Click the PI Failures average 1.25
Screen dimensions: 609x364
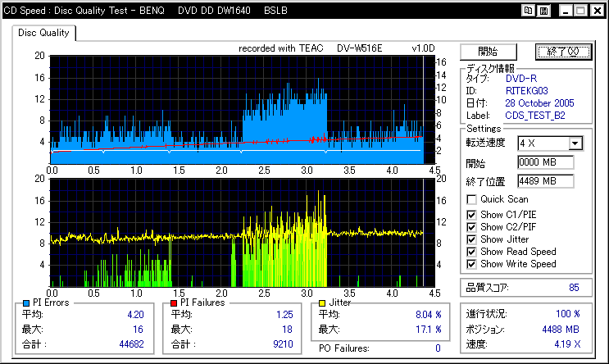pyautogui.click(x=284, y=315)
